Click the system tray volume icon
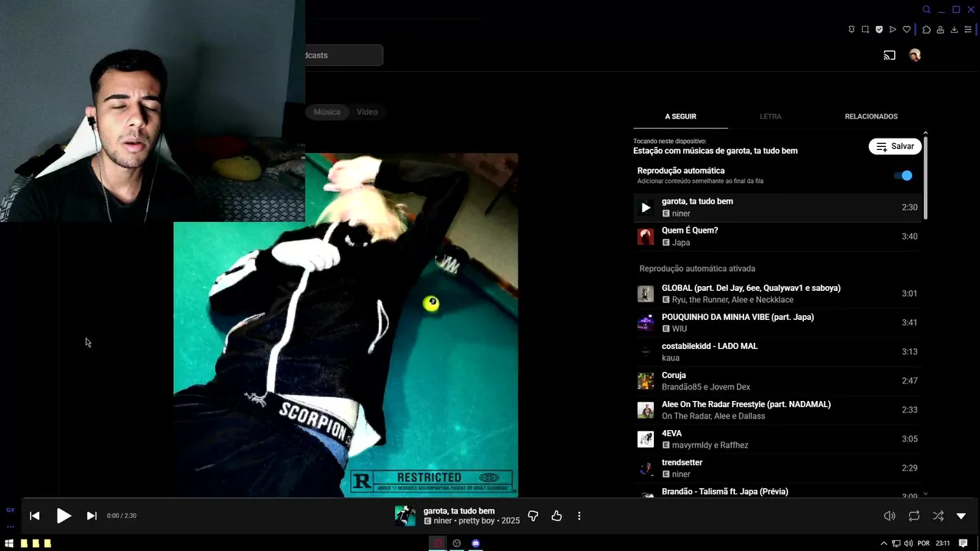Image resolution: width=980 pixels, height=551 pixels. tap(908, 543)
